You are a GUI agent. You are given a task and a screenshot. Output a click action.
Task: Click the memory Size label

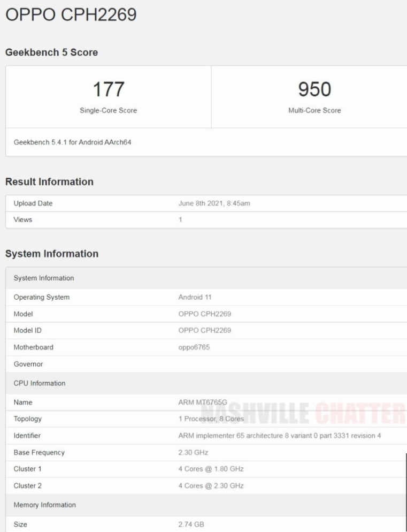(x=20, y=525)
